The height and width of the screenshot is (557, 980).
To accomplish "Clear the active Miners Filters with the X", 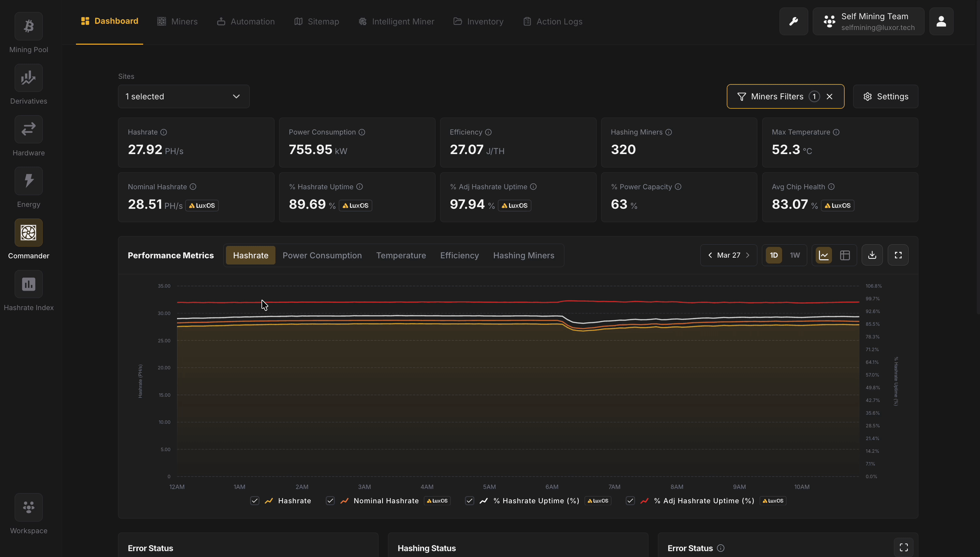I will click(829, 96).
